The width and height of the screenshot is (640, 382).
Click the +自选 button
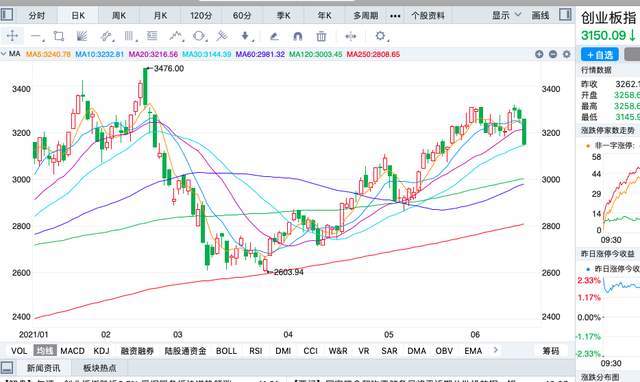[x=600, y=55]
